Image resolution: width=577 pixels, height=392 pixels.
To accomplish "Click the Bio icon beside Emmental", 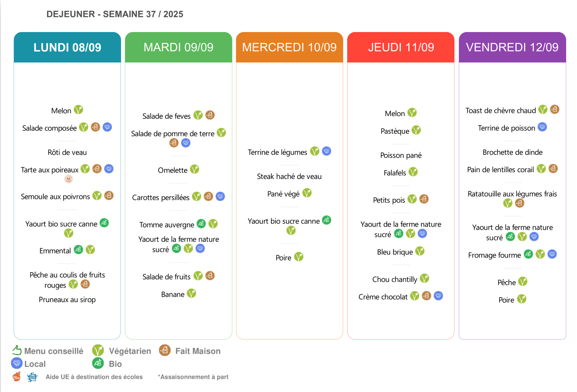I will pyautogui.click(x=78, y=250).
